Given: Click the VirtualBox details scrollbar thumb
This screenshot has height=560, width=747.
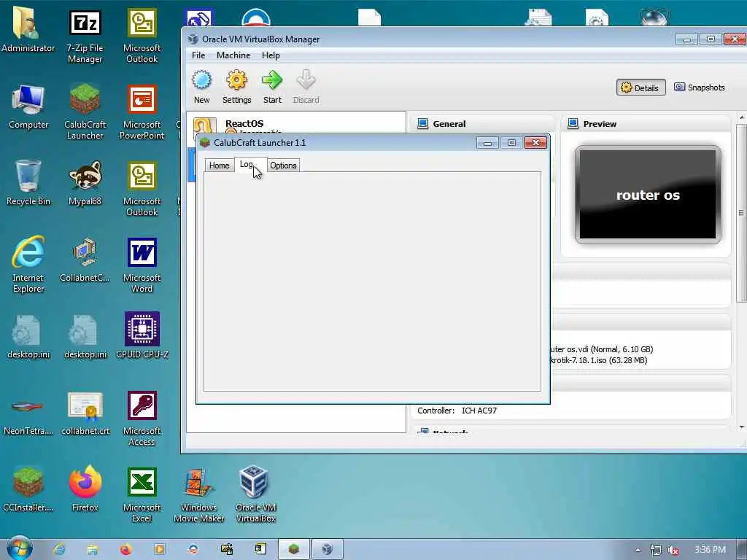Looking at the screenshot, I should click(741, 212).
